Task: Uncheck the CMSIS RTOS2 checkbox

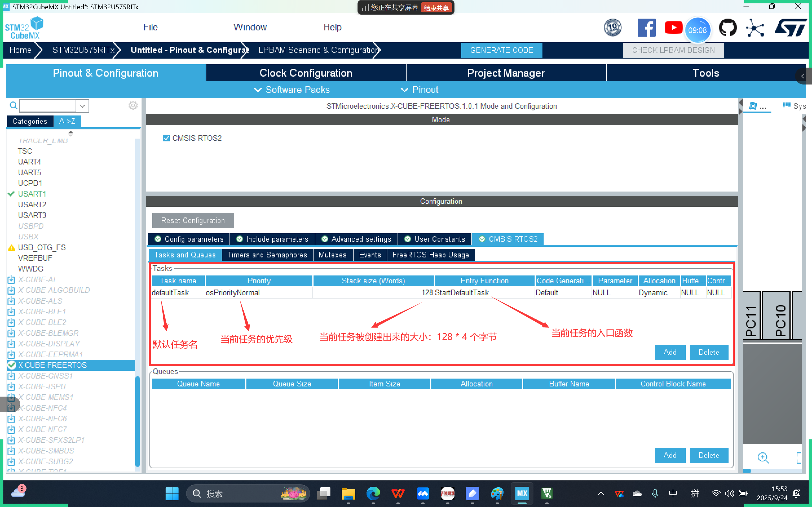Action: click(x=166, y=138)
